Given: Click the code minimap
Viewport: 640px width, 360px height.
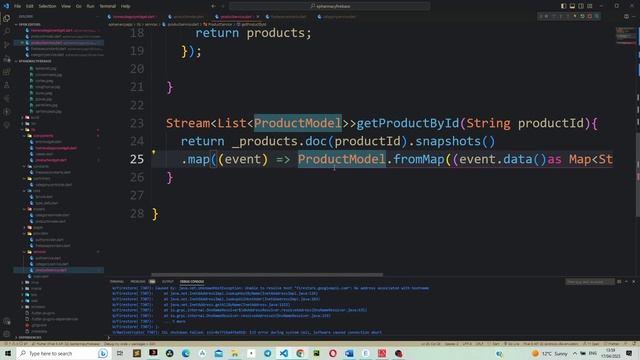Looking at the screenshot, I should (x=626, y=35).
